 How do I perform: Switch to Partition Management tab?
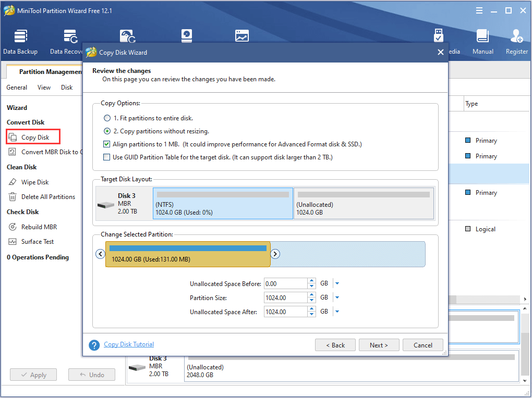point(45,71)
